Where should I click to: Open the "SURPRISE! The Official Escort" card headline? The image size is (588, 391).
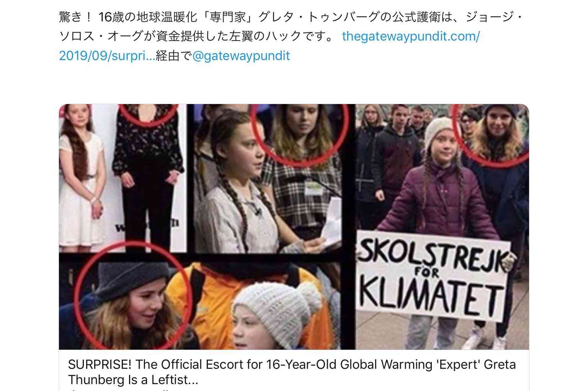(292, 364)
